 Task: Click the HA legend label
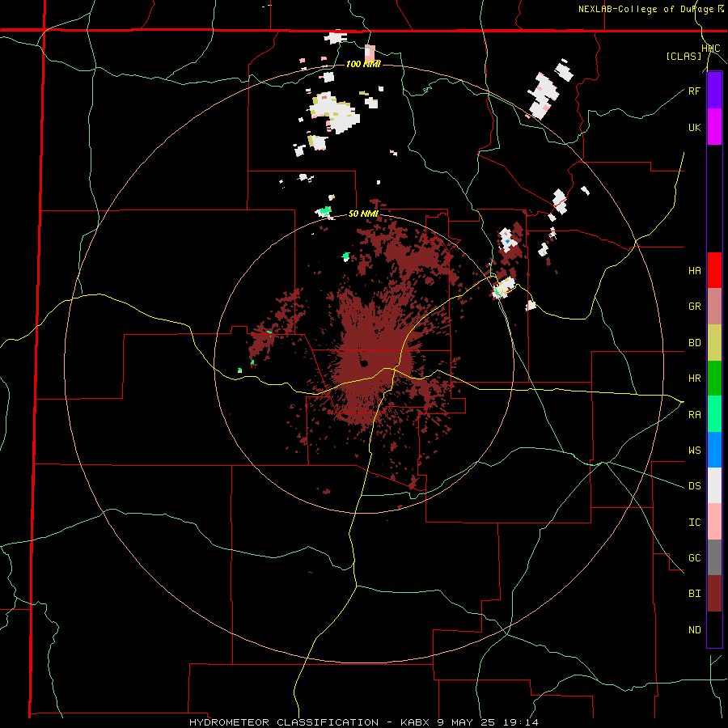pos(694,271)
